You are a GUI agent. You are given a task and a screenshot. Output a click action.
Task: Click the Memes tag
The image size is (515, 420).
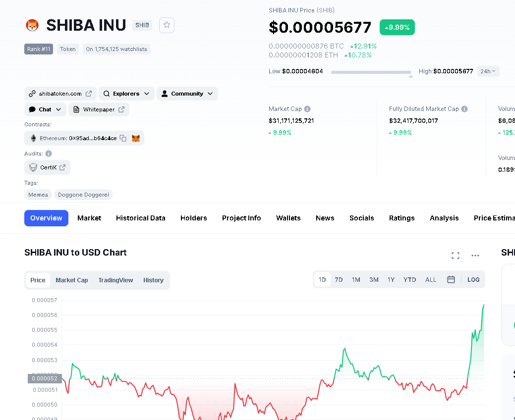[x=38, y=195]
